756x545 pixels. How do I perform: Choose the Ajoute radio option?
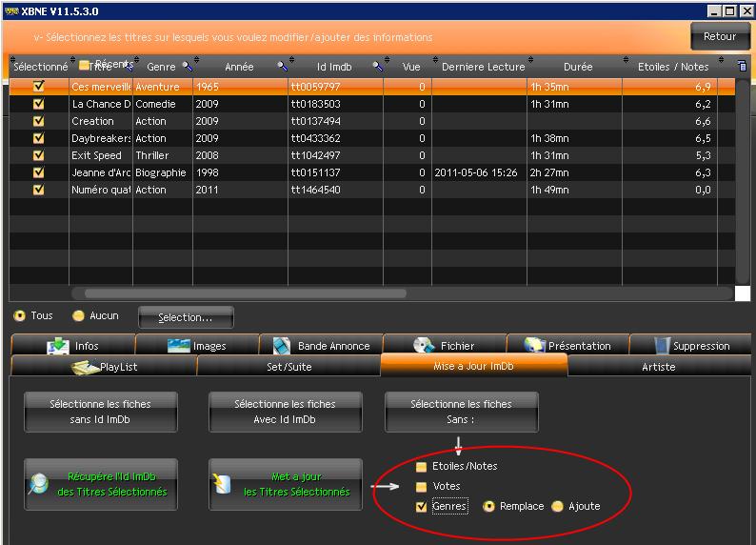pyautogui.click(x=557, y=507)
